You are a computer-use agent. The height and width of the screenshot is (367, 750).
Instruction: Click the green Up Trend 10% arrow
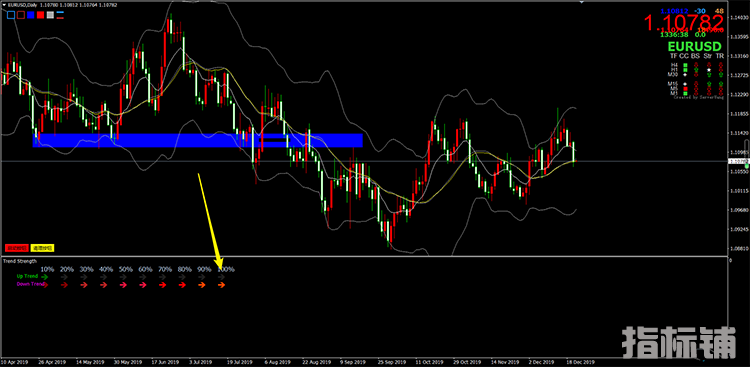point(45,277)
